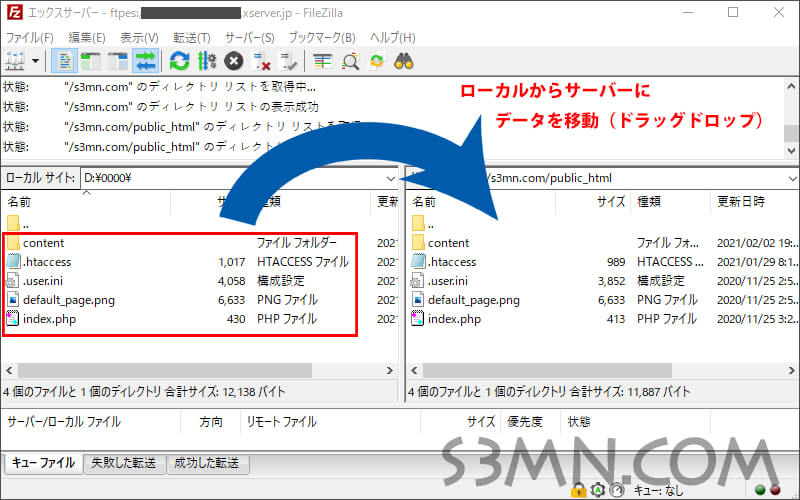Select local .user.ini file
800x500 pixels.
point(36,281)
